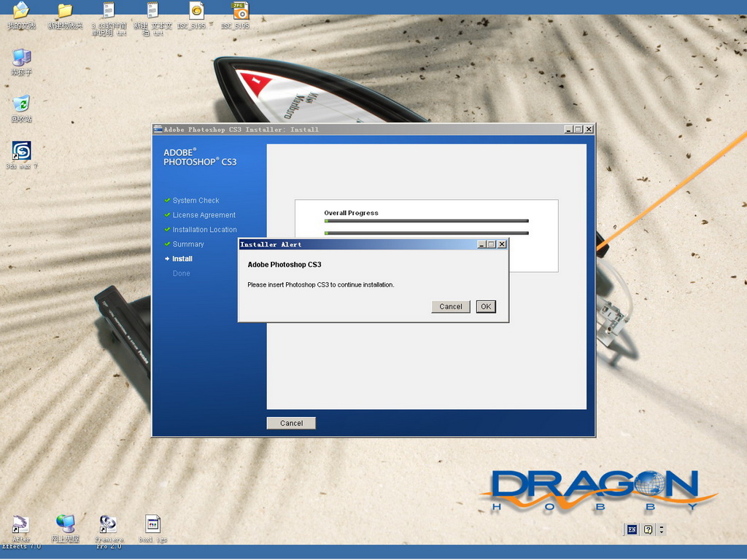
Task: Click the Installation Location step
Action: pyautogui.click(x=204, y=230)
